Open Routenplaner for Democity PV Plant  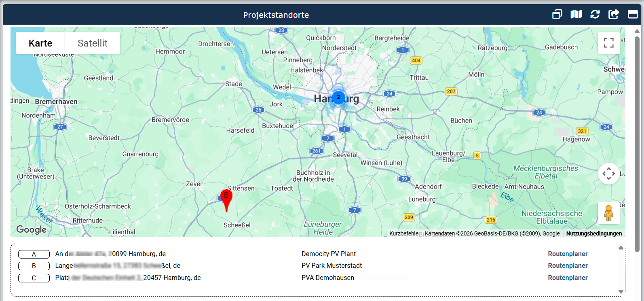pyautogui.click(x=568, y=254)
